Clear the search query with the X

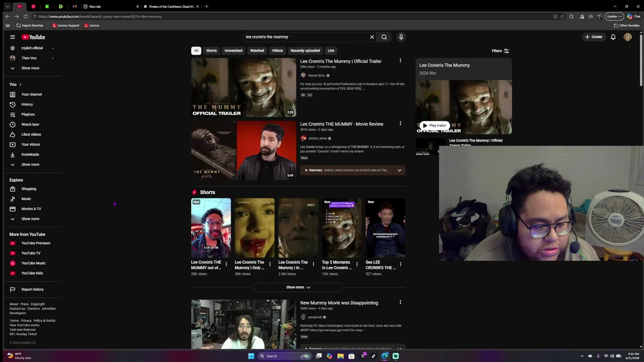coord(372,37)
